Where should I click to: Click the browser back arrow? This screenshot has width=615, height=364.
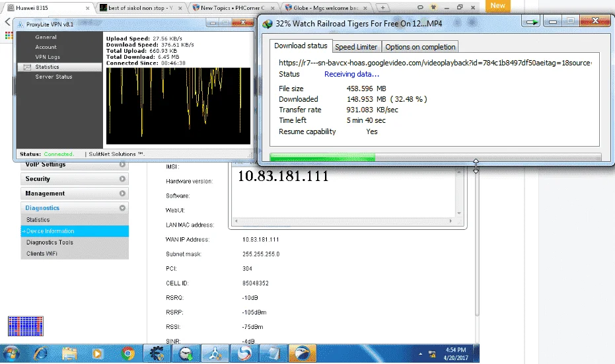click(x=7, y=22)
